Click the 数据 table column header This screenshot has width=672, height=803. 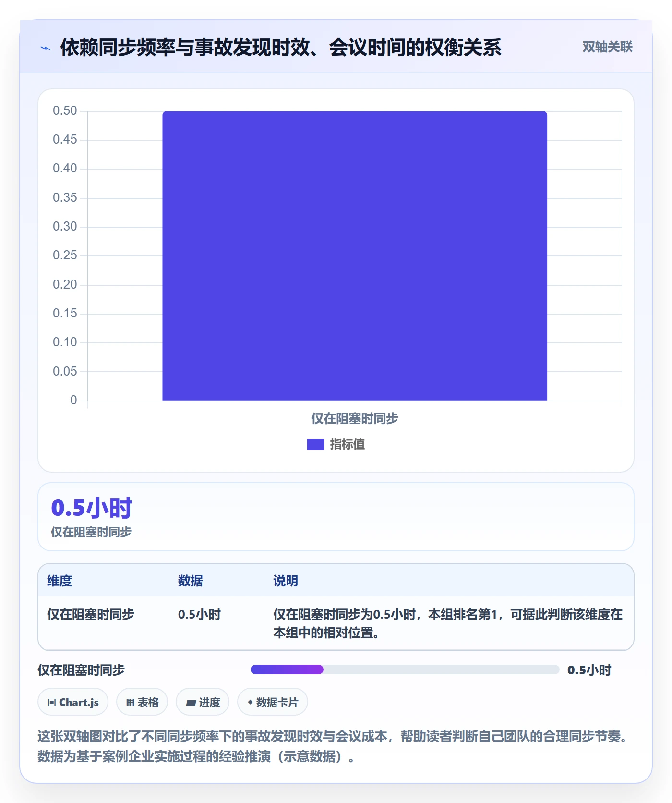191,581
